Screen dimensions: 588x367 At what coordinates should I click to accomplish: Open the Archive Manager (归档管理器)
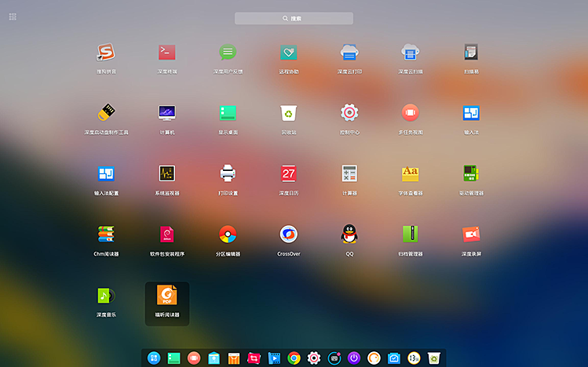tap(410, 234)
